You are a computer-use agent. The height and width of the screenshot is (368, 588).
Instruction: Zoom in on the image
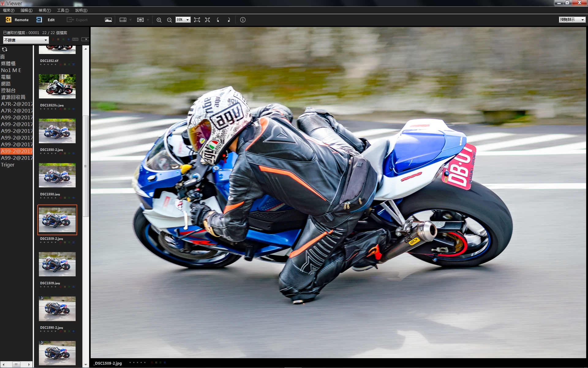159,20
